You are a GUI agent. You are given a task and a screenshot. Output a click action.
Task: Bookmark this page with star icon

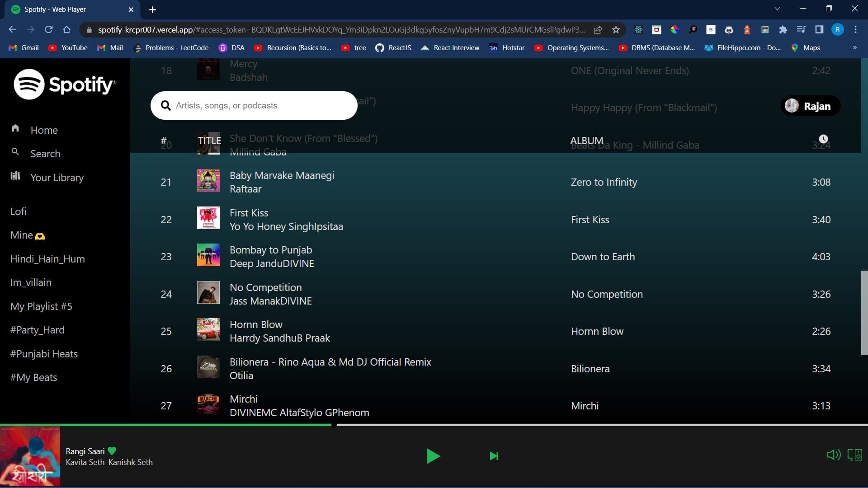click(616, 30)
